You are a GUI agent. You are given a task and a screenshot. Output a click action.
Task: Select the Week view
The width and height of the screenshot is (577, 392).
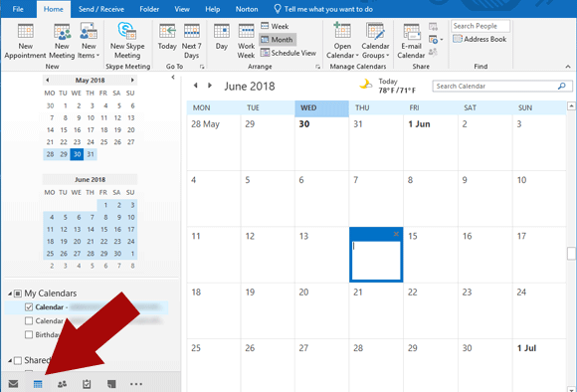pyautogui.click(x=275, y=26)
